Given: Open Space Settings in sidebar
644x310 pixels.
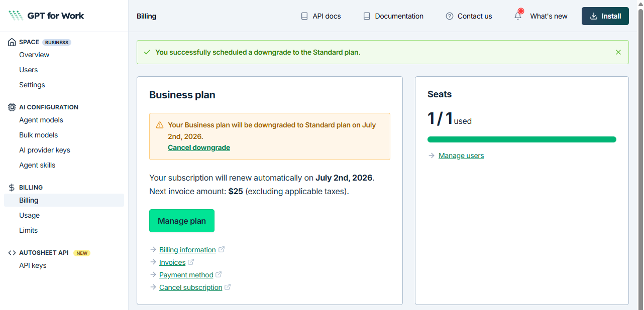Looking at the screenshot, I should click(x=32, y=85).
